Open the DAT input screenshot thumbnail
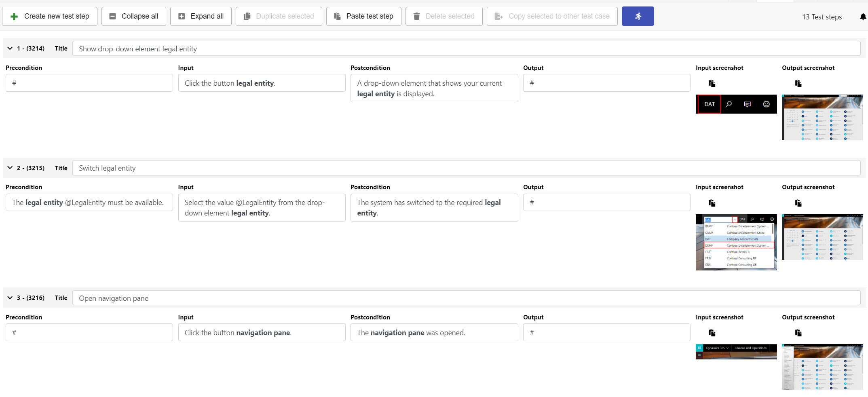 [x=736, y=104]
